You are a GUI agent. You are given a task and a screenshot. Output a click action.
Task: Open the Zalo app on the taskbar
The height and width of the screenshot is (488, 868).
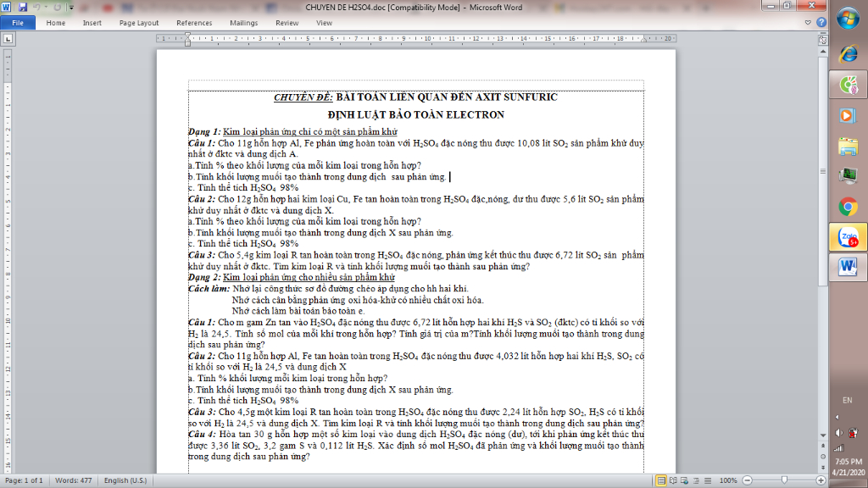(848, 237)
